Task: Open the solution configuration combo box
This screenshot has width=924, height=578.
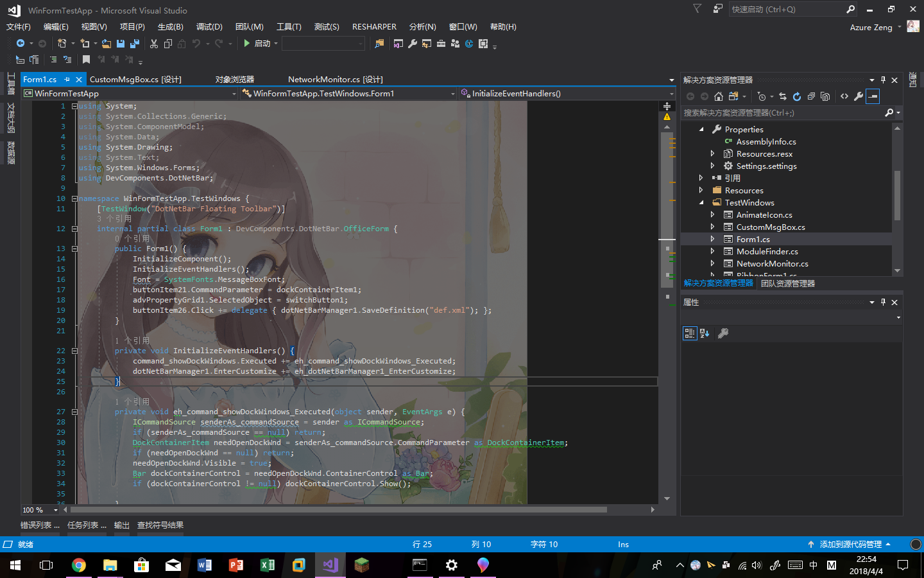Action: tap(323, 44)
